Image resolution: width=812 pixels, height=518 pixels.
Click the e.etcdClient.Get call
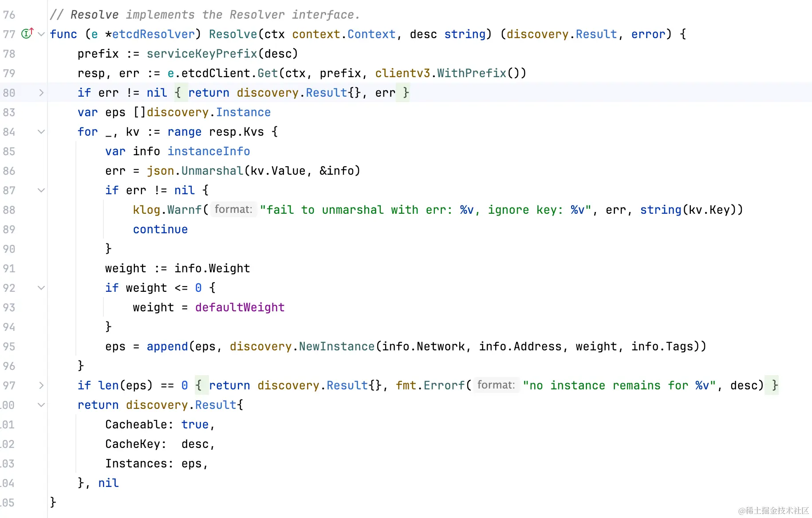pyautogui.click(x=223, y=73)
